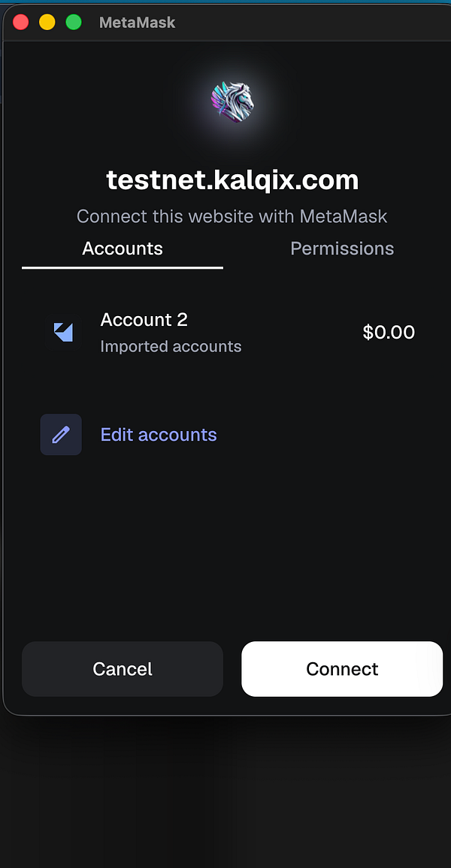Select the Account 2 name
Image resolution: width=451 pixels, height=868 pixels.
click(x=144, y=320)
